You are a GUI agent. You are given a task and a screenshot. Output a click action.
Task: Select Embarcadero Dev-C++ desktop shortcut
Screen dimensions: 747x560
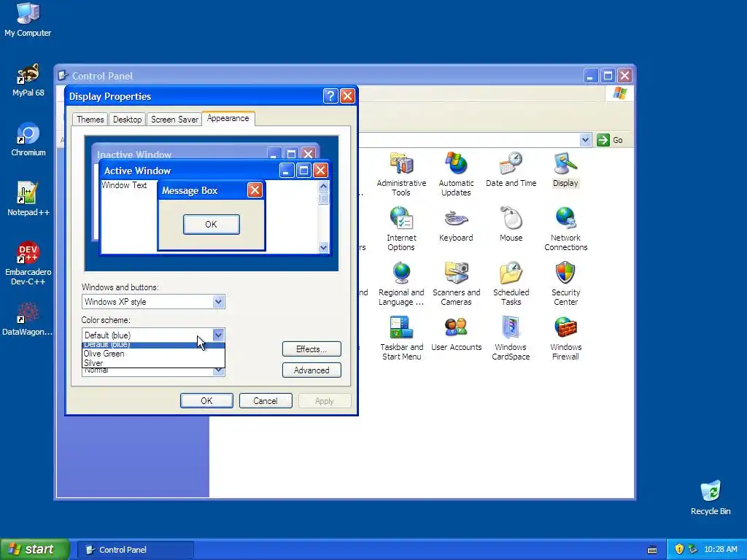pyautogui.click(x=28, y=264)
